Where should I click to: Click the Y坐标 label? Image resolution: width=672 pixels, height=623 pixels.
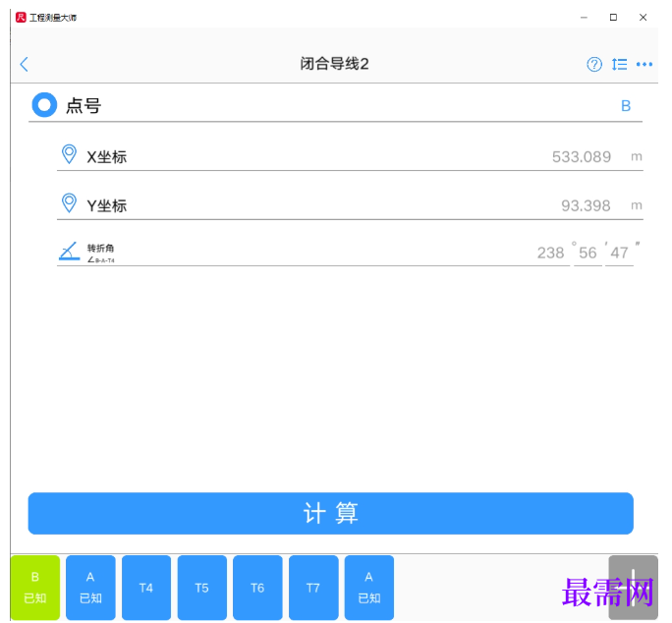pos(107,205)
